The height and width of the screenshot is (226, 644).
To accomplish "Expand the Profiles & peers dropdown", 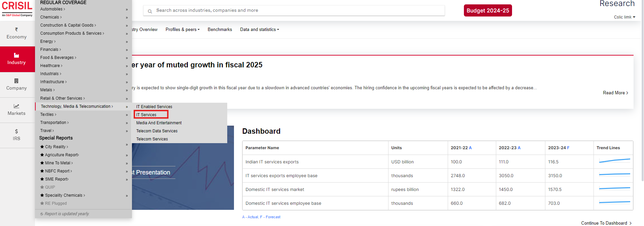I will coord(182,30).
